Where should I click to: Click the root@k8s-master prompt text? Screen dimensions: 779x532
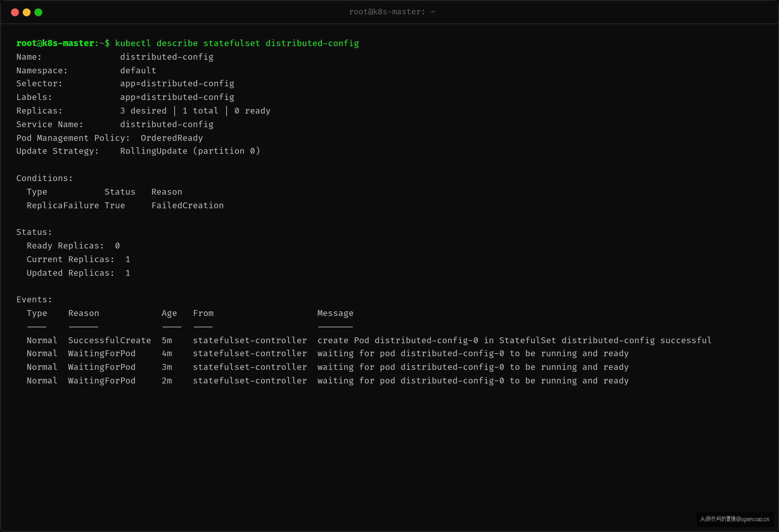55,43
